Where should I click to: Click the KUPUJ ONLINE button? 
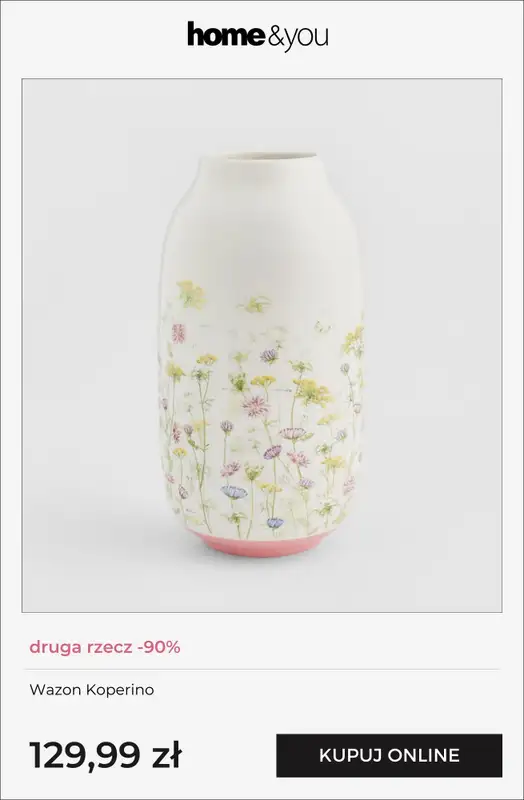(389, 756)
